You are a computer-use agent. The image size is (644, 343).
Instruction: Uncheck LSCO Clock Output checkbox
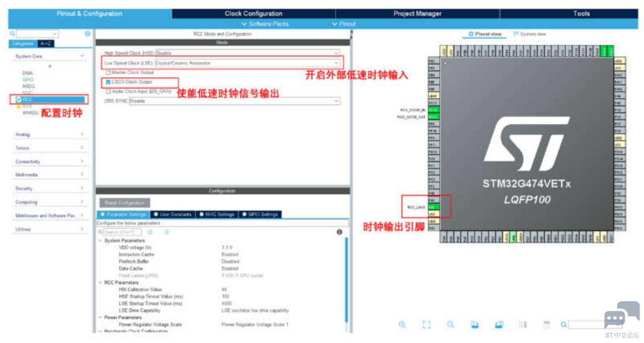(108, 82)
